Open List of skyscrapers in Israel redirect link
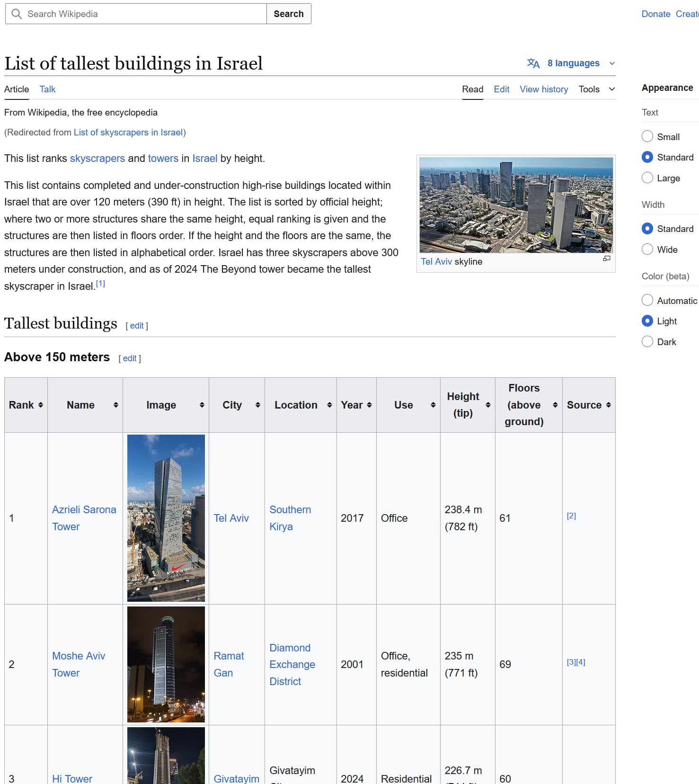 coord(128,132)
